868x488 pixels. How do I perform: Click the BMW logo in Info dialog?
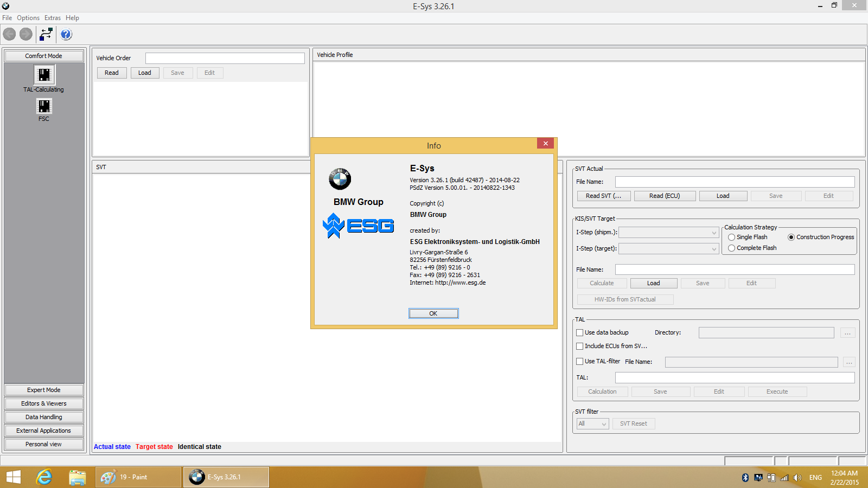tap(340, 179)
